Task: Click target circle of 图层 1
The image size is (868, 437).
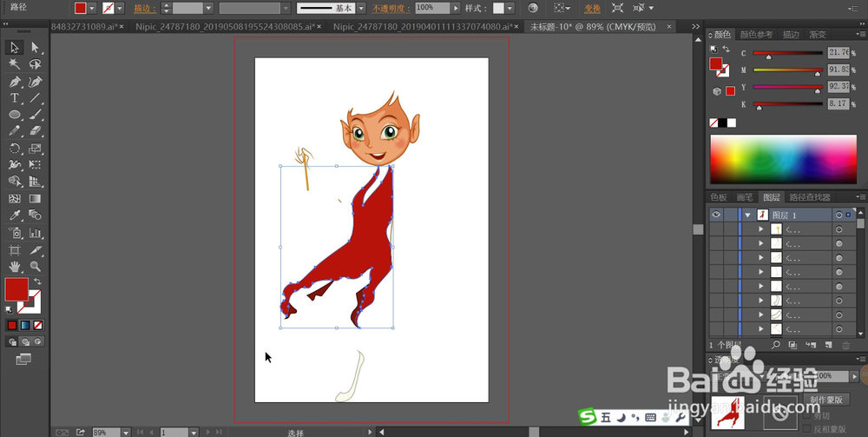Action: click(x=839, y=215)
